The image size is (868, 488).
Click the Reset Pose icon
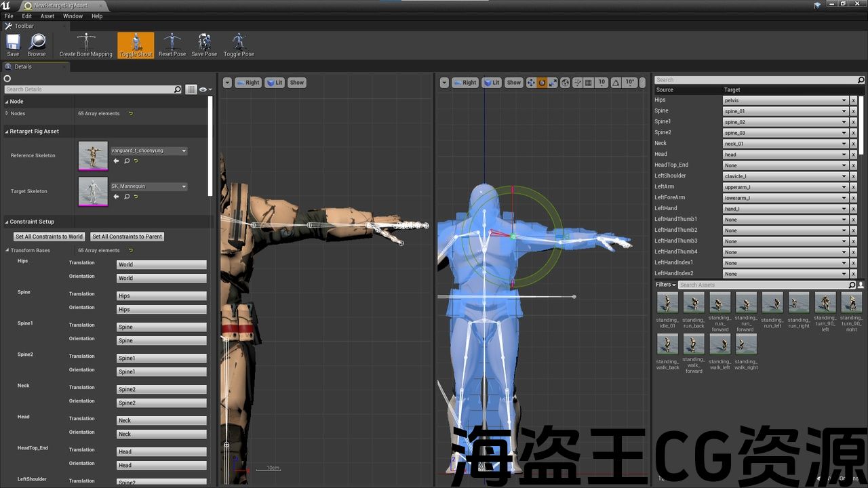172,44
